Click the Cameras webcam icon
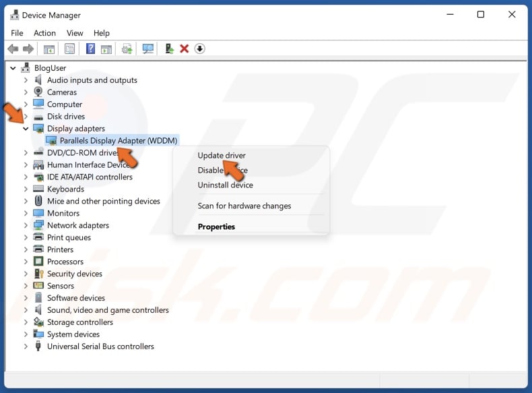The height and width of the screenshot is (393, 532). point(38,92)
